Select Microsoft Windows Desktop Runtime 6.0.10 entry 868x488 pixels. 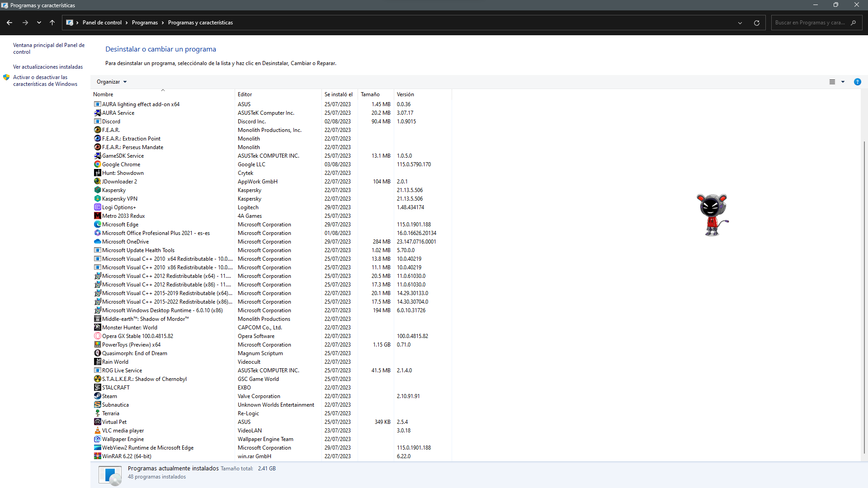click(272, 310)
